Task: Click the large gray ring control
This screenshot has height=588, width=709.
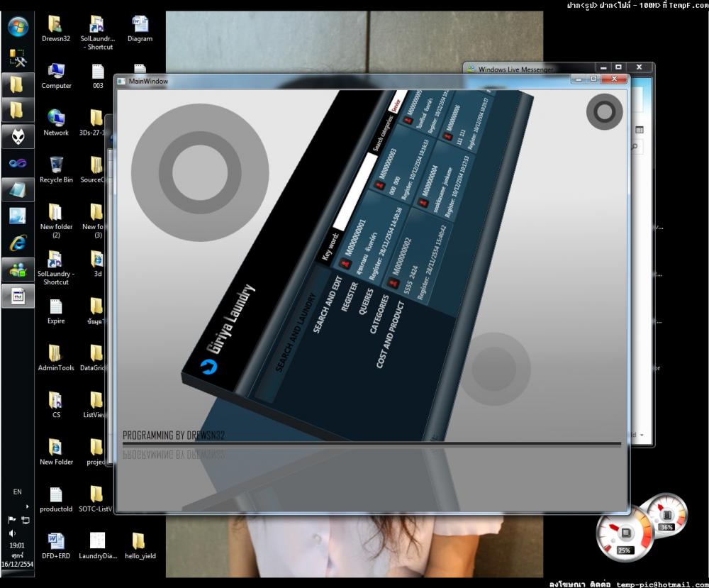Action: pos(200,172)
